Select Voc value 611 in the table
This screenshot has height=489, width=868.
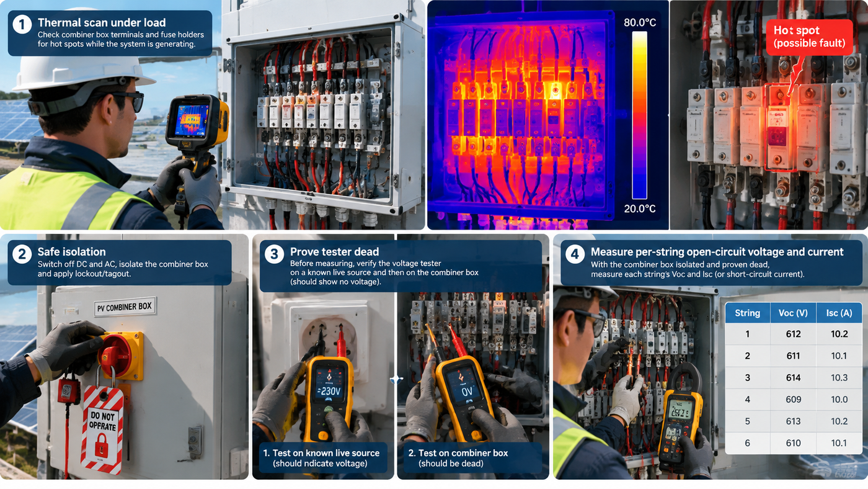tap(793, 356)
